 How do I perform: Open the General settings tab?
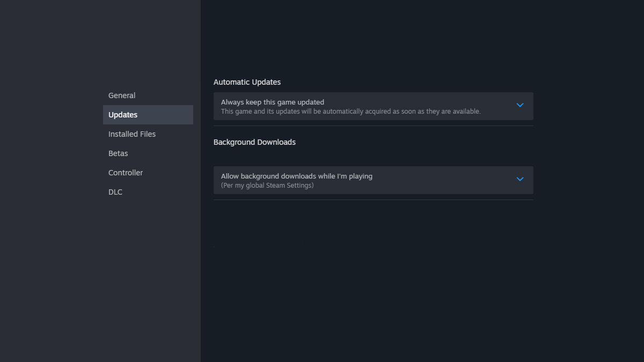[122, 95]
